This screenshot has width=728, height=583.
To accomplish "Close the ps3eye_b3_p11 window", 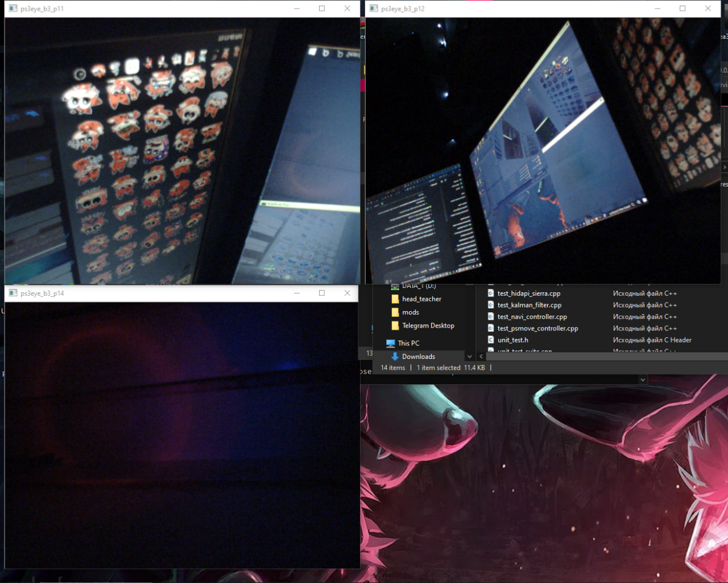I will coord(347,9).
